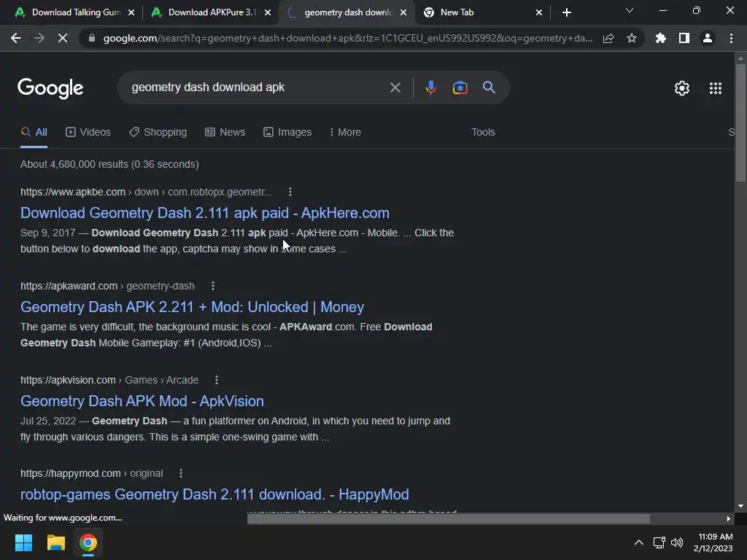Click the Chrome taskbar icon
747x560 pixels.
pos(88,542)
